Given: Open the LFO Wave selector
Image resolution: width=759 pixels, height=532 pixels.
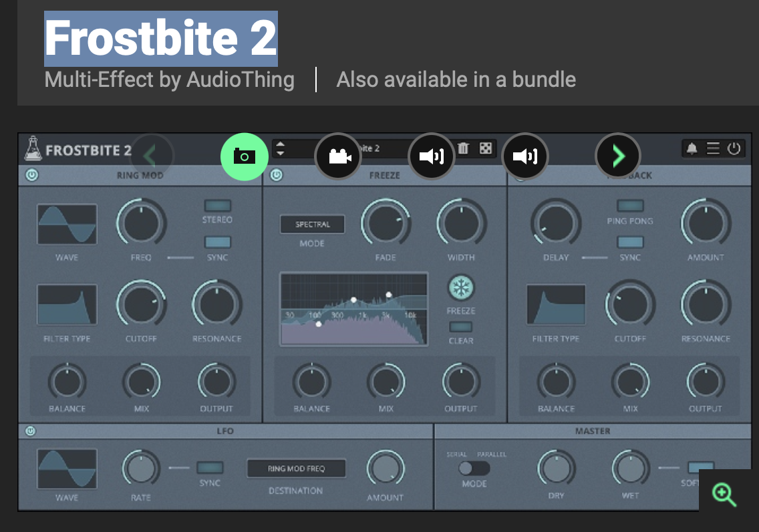Looking at the screenshot, I should [x=67, y=469].
